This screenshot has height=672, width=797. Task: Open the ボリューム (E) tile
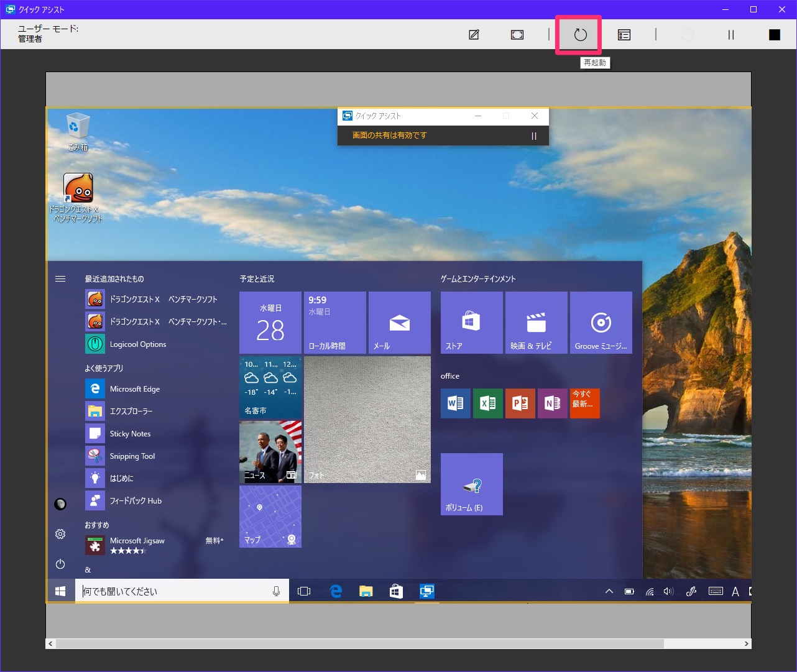(472, 484)
